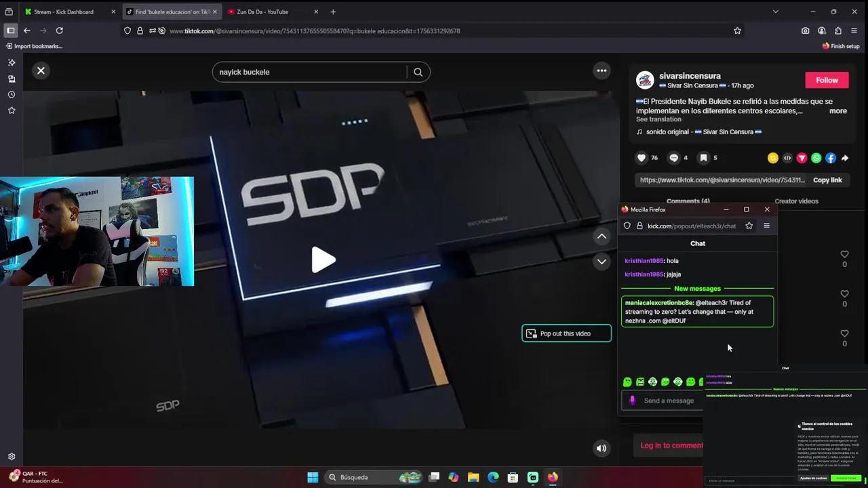Share the video to Facebook
868x488 pixels.
pyautogui.click(x=831, y=158)
